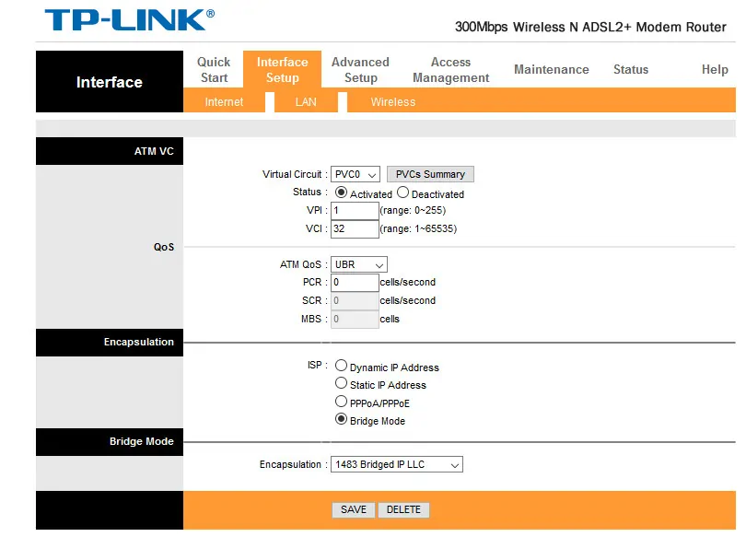The image size is (746, 560).
Task: Open the Help tab
Action: [715, 69]
